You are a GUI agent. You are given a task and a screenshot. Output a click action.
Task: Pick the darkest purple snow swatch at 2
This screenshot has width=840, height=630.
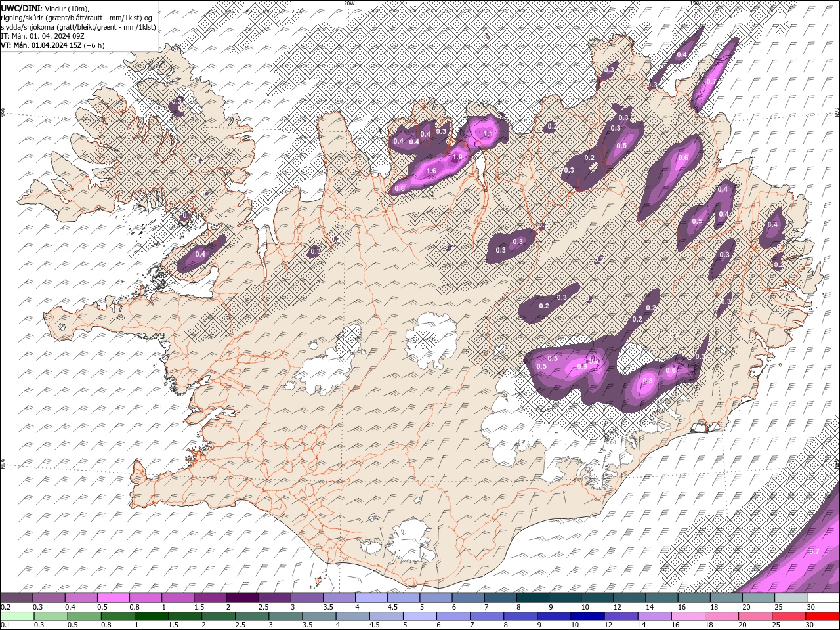(x=241, y=598)
